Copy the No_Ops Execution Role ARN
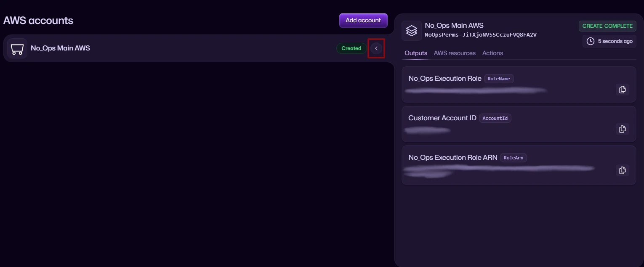Image resolution: width=644 pixels, height=267 pixels. (622, 170)
